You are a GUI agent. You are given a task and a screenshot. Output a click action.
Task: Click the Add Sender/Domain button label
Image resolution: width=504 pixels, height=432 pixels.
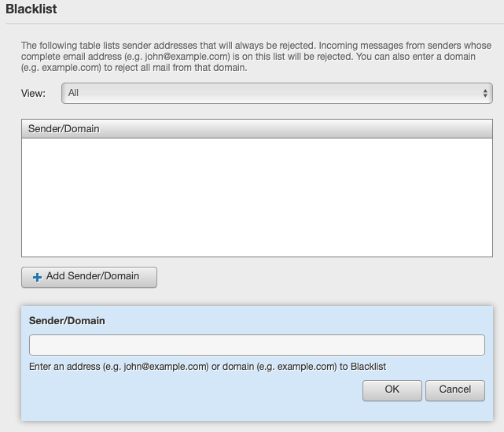click(x=93, y=276)
